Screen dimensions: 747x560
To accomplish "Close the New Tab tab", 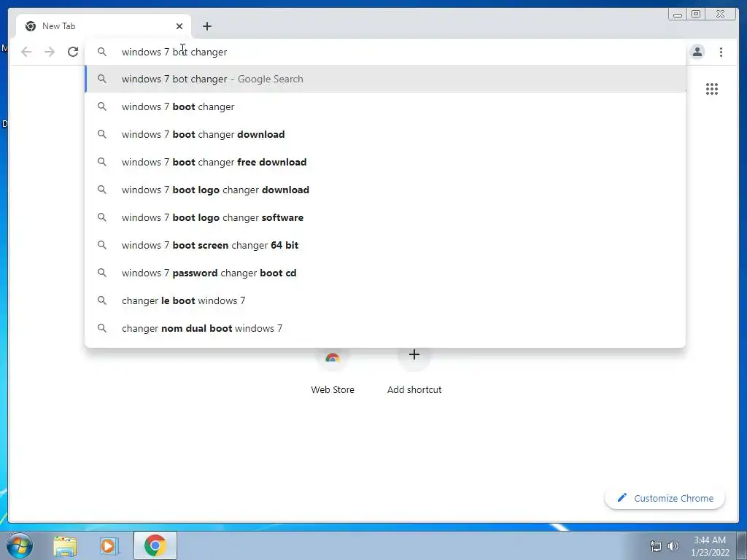I will click(x=179, y=26).
